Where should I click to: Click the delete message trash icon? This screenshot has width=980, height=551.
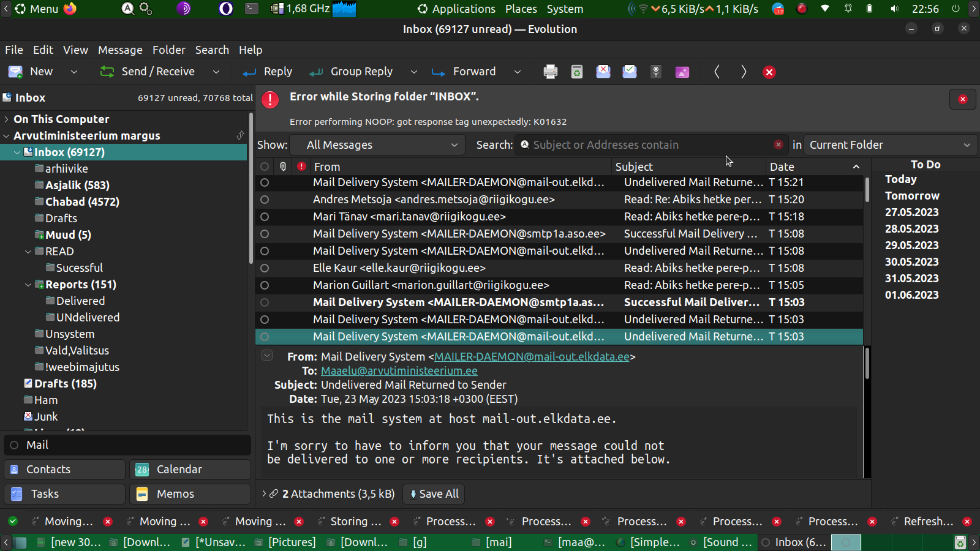576,72
